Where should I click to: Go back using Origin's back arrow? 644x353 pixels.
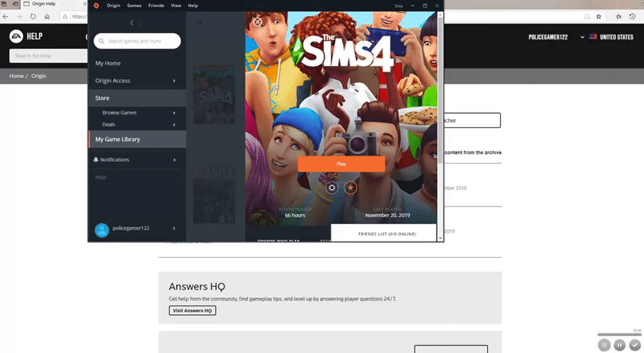click(131, 23)
